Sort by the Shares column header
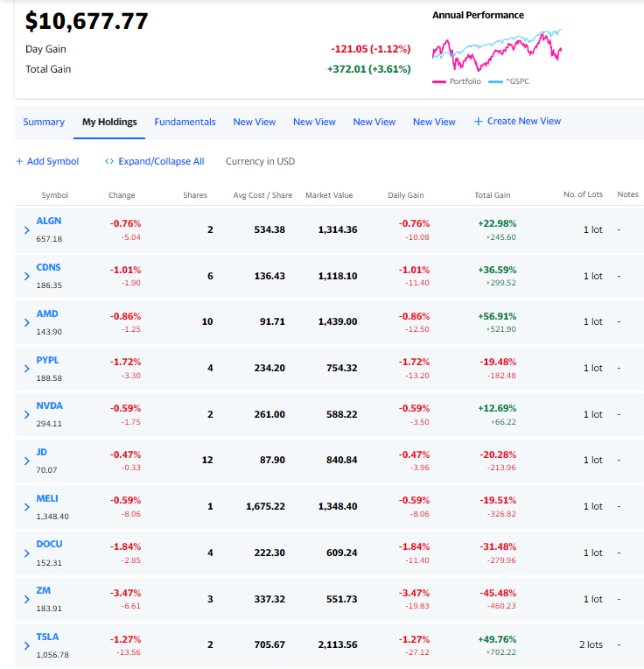Viewport: 644px width, 669px height. [195, 195]
